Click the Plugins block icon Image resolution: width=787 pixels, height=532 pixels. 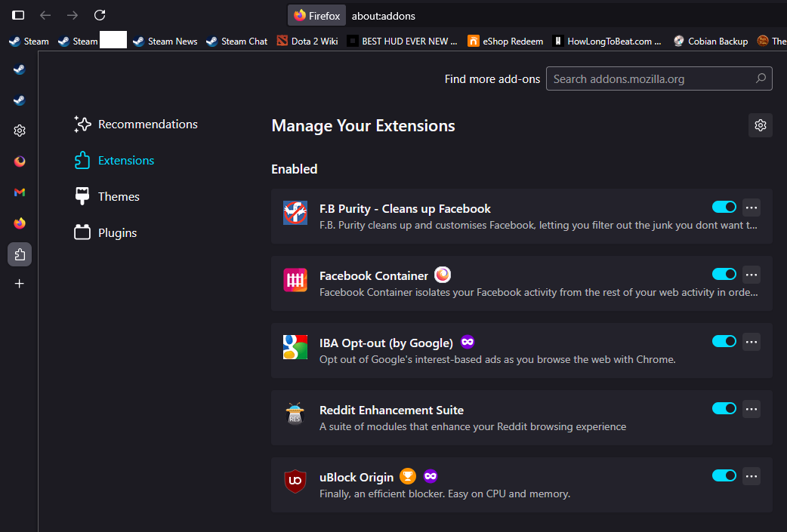(82, 232)
